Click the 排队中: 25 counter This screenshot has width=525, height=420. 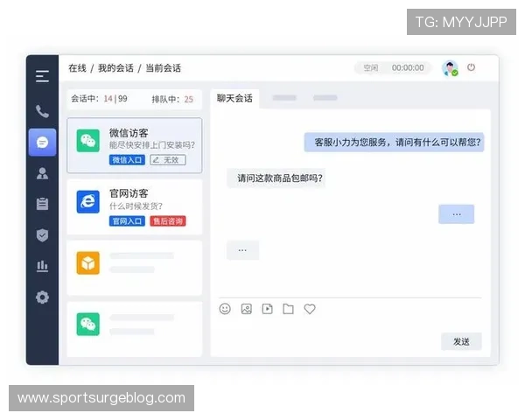(x=172, y=99)
